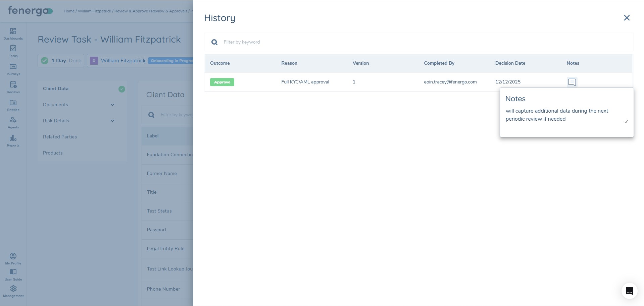Grab the Notes textarea resize handle

(626, 121)
